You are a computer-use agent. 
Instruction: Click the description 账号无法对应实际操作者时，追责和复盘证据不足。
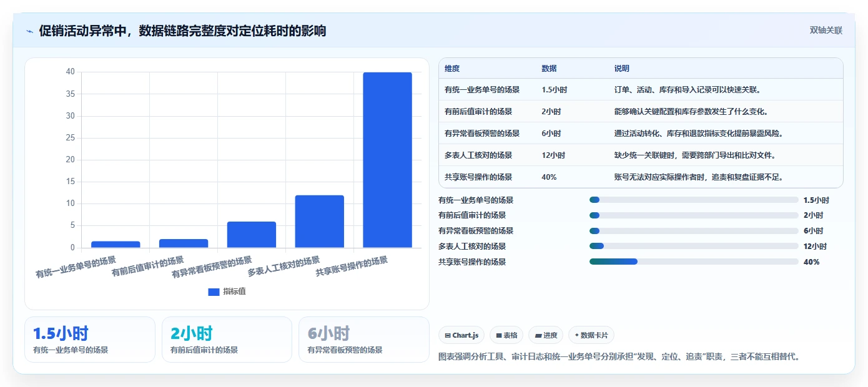pos(699,177)
